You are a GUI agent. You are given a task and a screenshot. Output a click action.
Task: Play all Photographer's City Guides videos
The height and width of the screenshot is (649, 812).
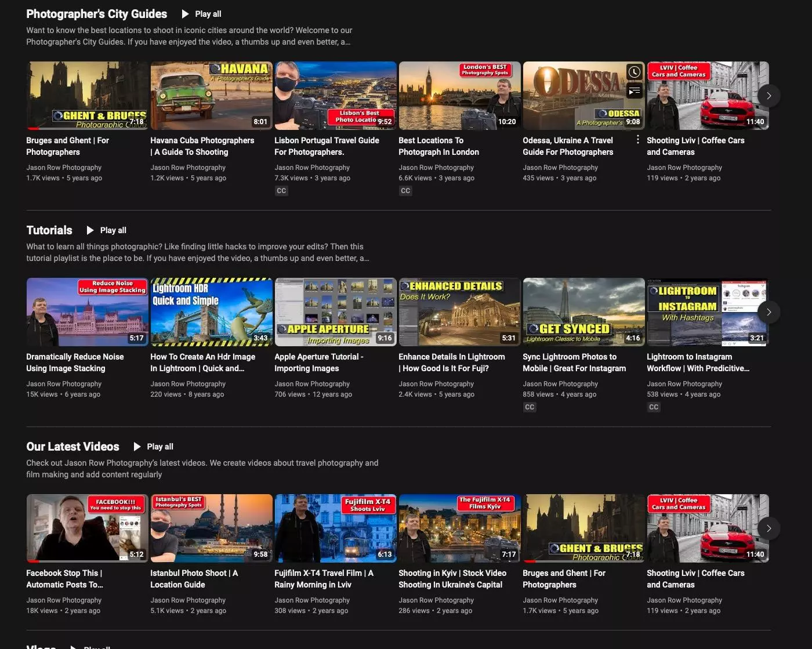(202, 14)
